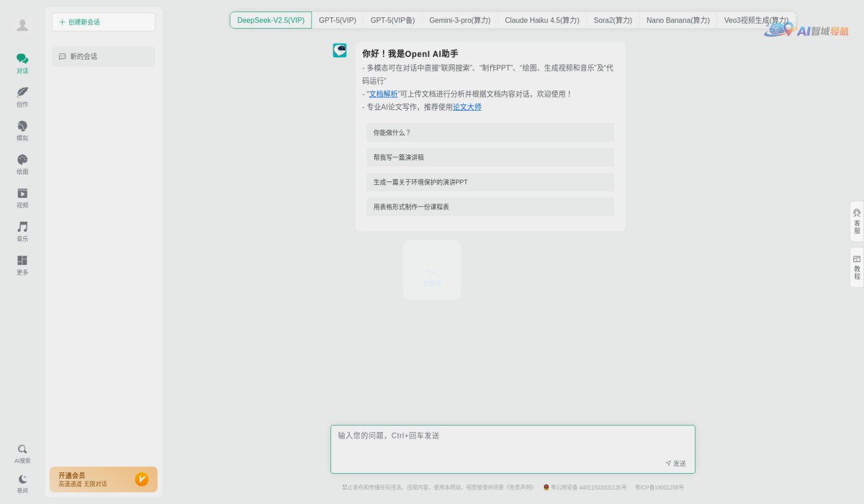The height and width of the screenshot is (504, 864).
Task: Open the 对话 chat section in sidebar
Action: [x=22, y=63]
